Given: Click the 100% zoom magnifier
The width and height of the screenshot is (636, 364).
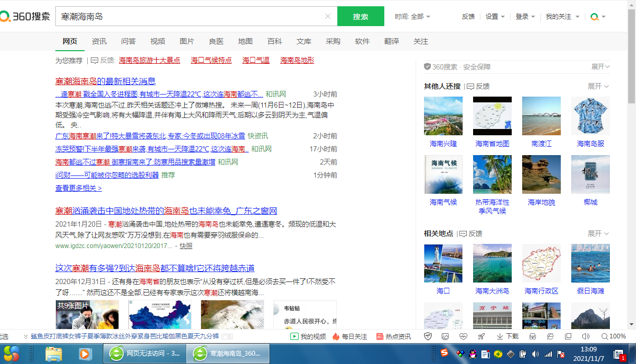Looking at the screenshot, I should tap(614, 336).
